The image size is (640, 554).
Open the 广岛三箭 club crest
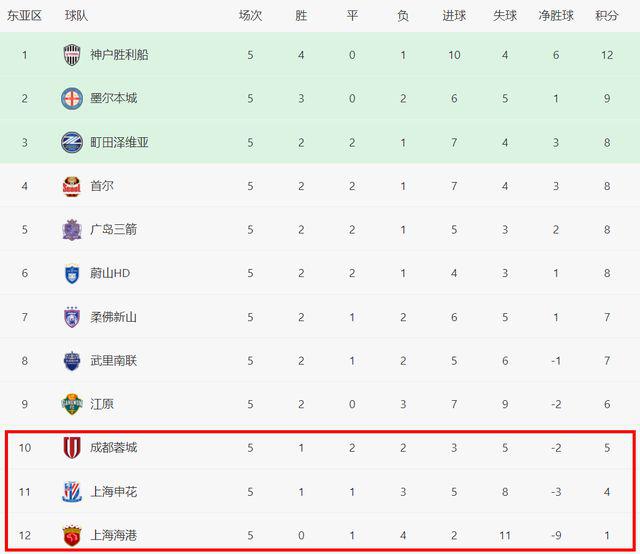[x=73, y=229]
